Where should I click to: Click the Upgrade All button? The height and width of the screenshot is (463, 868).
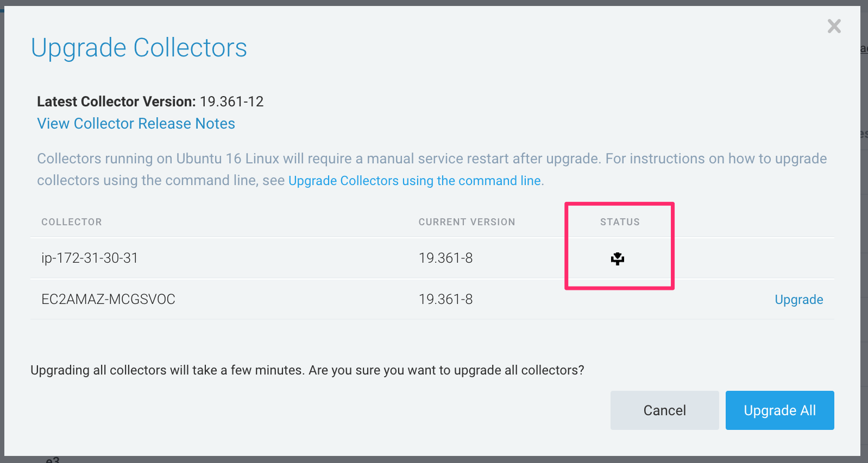pos(779,410)
